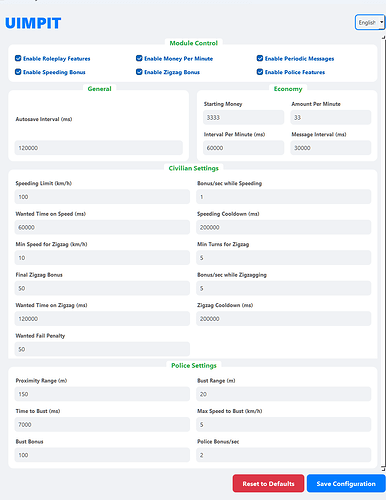Screen dimensions: 386x500
Task: Toggle Enable Speeding Bonus checkbox
Action: point(18,72)
